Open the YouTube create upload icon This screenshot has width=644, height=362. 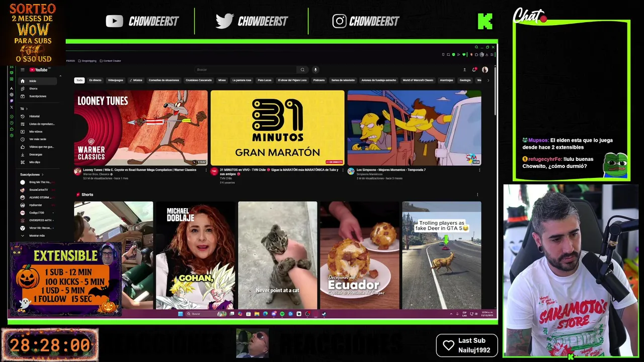464,70
